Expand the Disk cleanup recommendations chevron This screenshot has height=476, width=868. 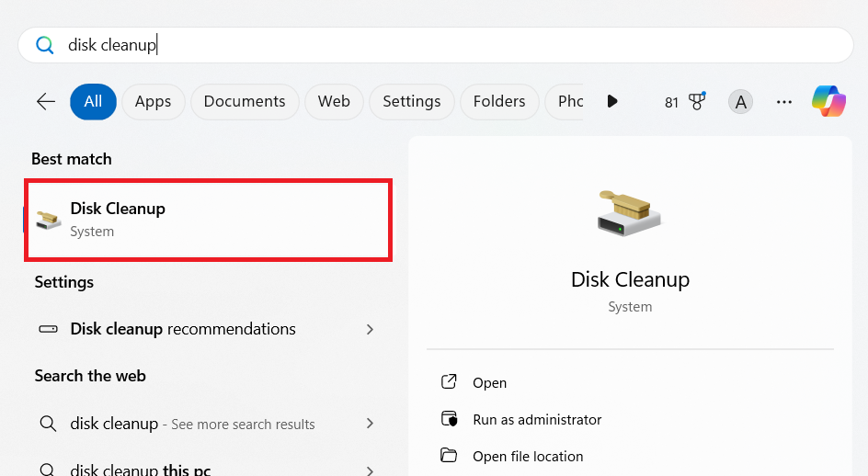pos(370,329)
